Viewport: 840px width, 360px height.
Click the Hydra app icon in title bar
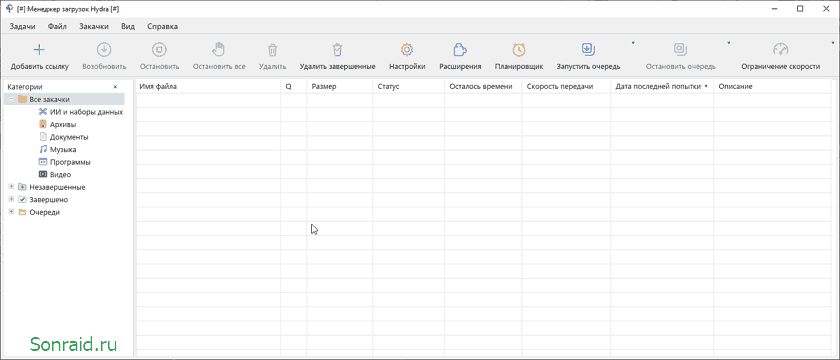click(9, 9)
